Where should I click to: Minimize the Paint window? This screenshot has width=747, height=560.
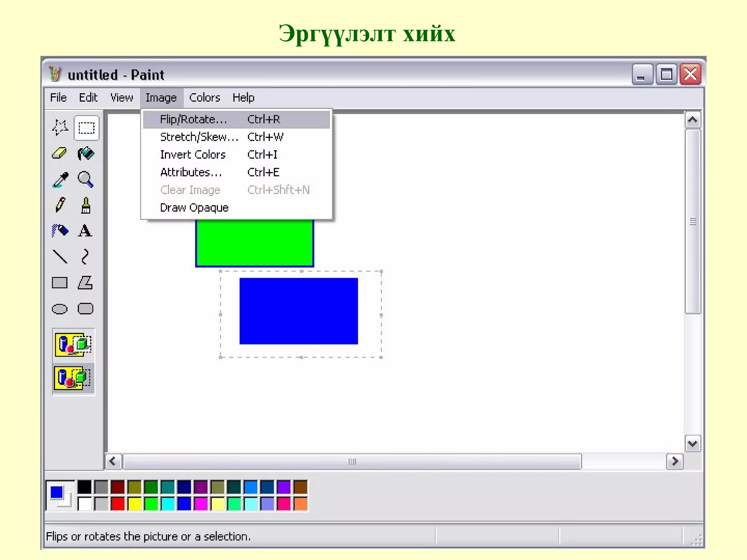(x=642, y=74)
